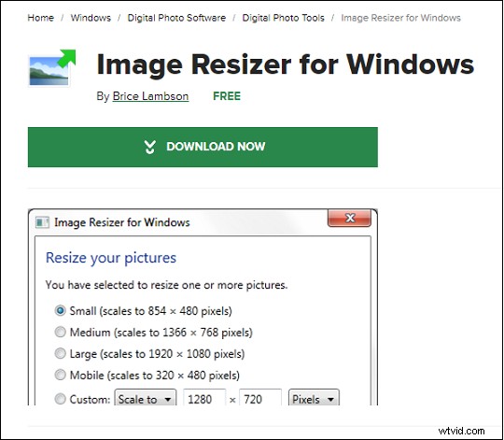Viewport: 504px width, 440px height.
Task: Select the Small 854 × 480 radio option
Action: [x=60, y=311]
